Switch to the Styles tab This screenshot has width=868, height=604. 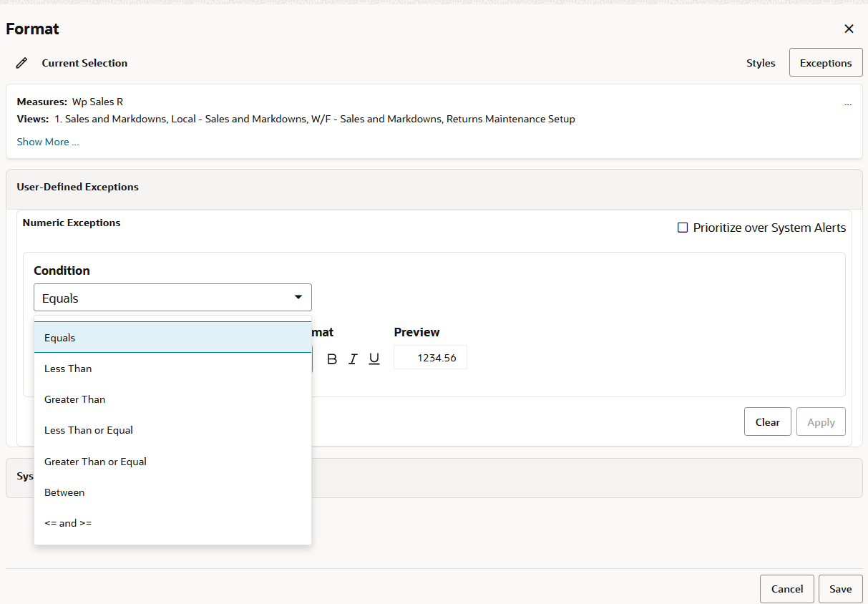pos(761,62)
